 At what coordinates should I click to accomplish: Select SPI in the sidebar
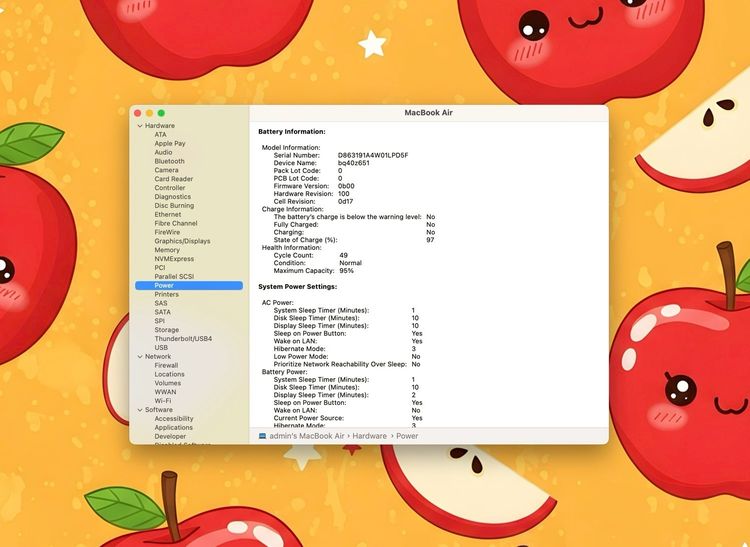pos(160,321)
